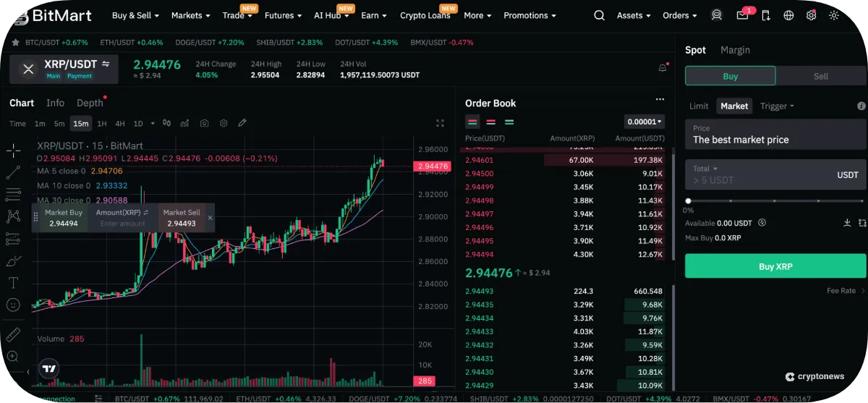Switch to the Info tab
The width and height of the screenshot is (868, 403).
point(56,103)
